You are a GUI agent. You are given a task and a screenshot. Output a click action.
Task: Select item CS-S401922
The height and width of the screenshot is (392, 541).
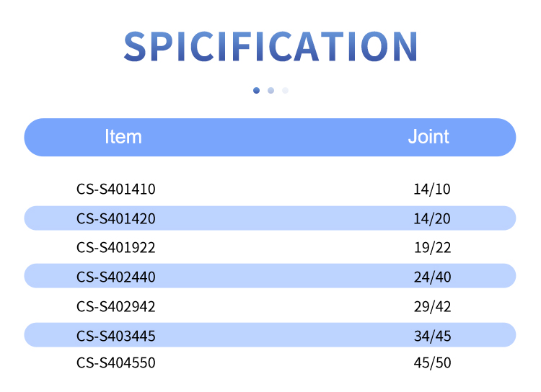116,248
